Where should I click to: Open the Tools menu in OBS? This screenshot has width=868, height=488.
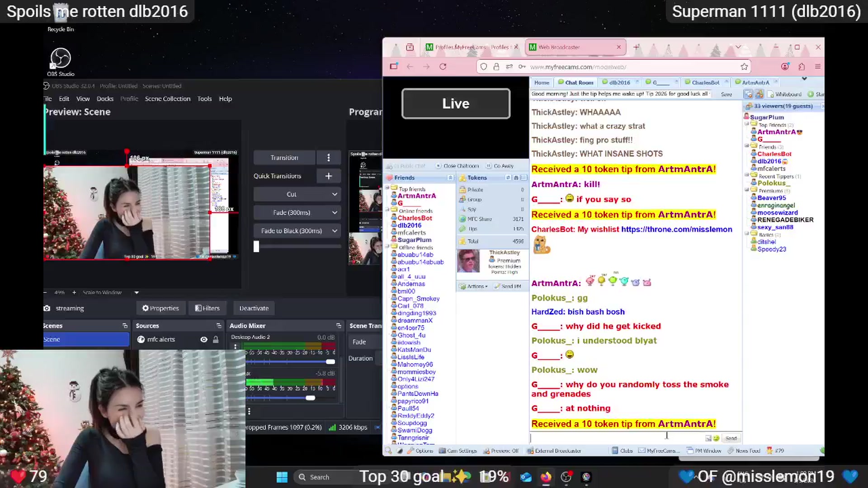pos(204,99)
